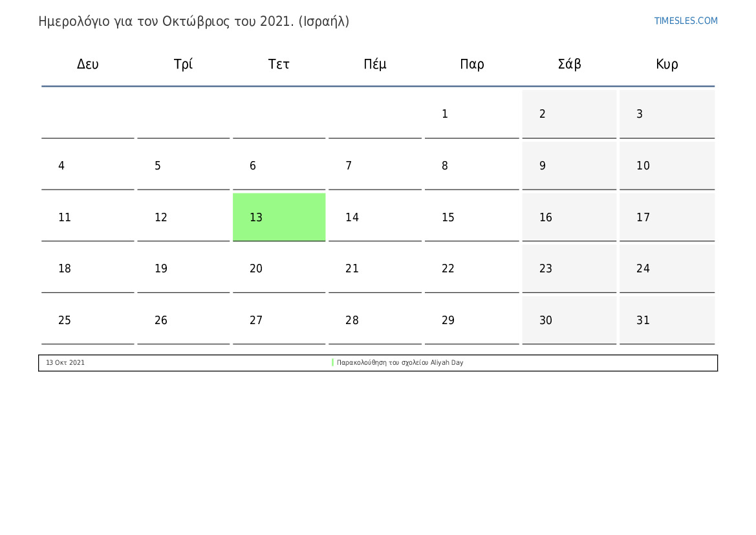Select the Κυρ weekday header
This screenshot has height=535, width=756.
tap(667, 64)
